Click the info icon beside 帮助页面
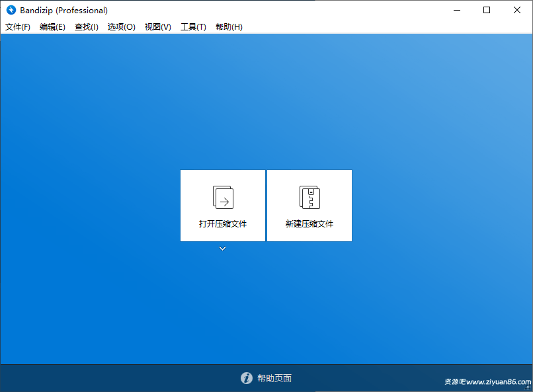The image size is (533, 392). click(x=247, y=377)
